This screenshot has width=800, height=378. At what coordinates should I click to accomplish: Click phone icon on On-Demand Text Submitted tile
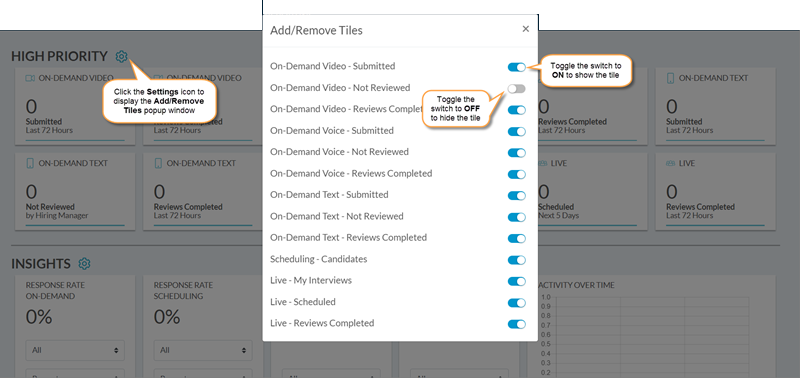671,78
